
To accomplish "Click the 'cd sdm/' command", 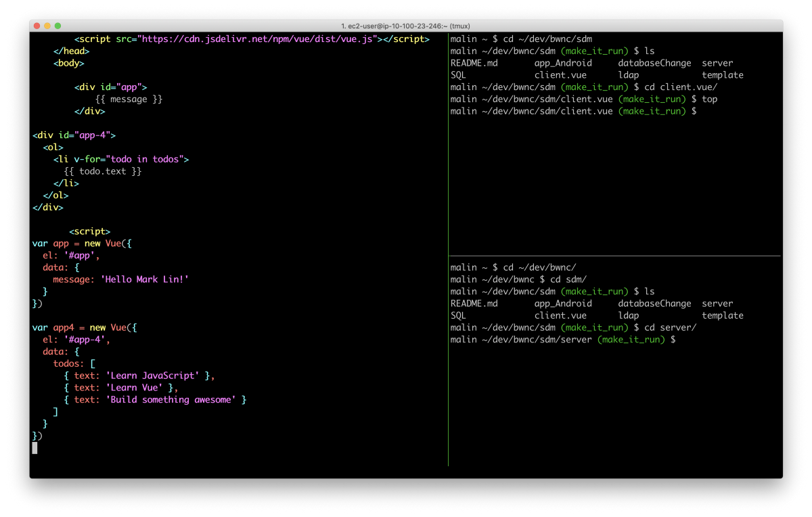I will [568, 279].
